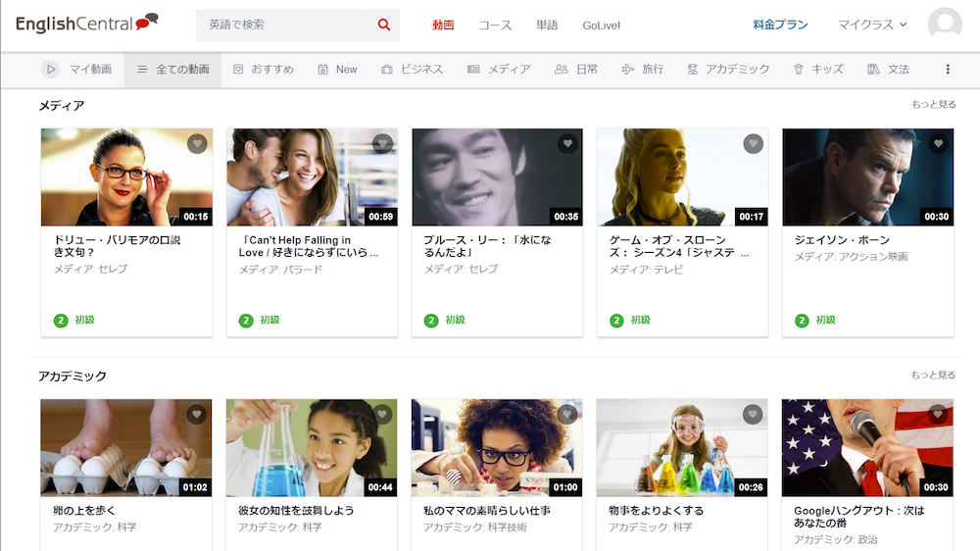Screen dimensions: 980x551
Task: Click the アカデミック: 政治 category label
Action: [836, 540]
